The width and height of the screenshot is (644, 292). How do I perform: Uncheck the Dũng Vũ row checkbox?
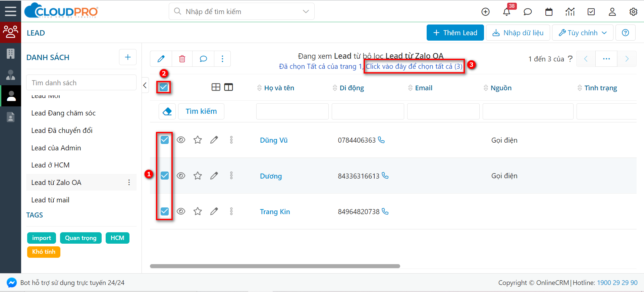pos(165,140)
